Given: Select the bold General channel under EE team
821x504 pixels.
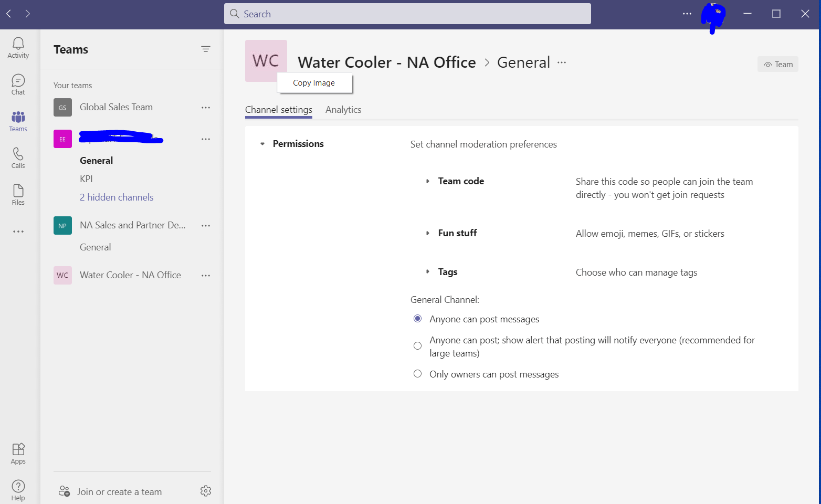Looking at the screenshot, I should pos(97,161).
